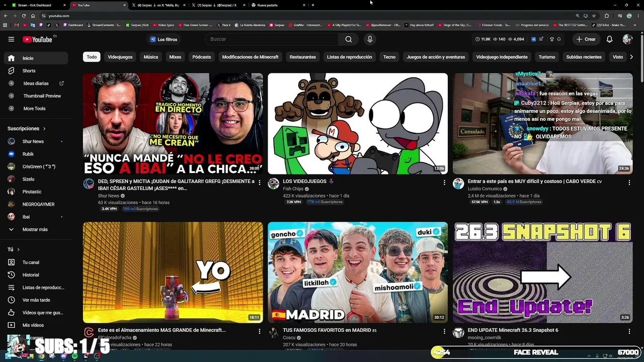
Task: Open options for the Shur News video
Action: pos(260,183)
